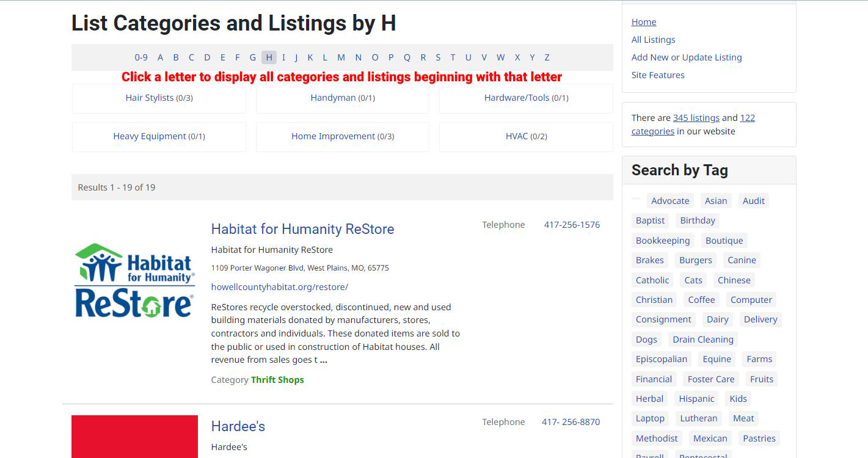Select the Hispanic tag
The width and height of the screenshot is (868, 458).
coord(696,399)
